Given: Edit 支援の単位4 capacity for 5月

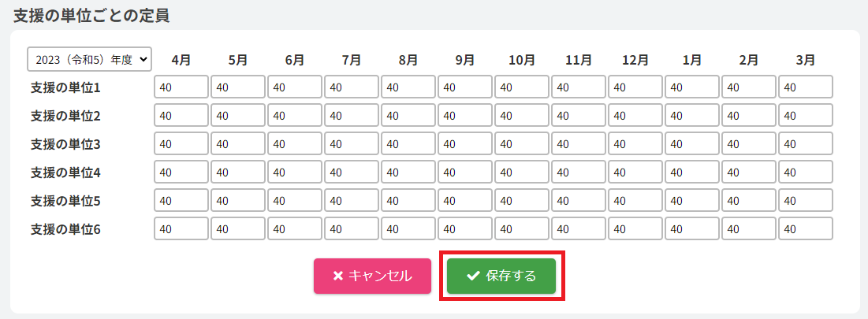Looking at the screenshot, I should pos(238,172).
